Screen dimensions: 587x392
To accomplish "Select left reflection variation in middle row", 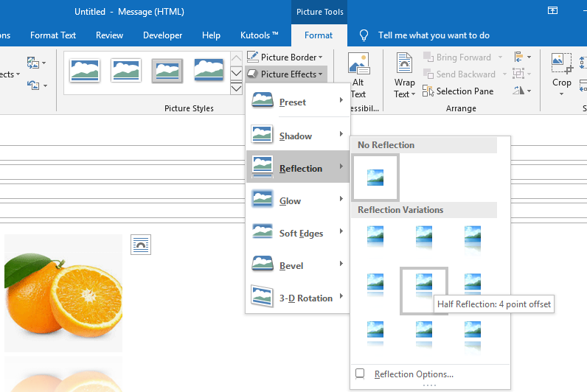I will pos(375,286).
